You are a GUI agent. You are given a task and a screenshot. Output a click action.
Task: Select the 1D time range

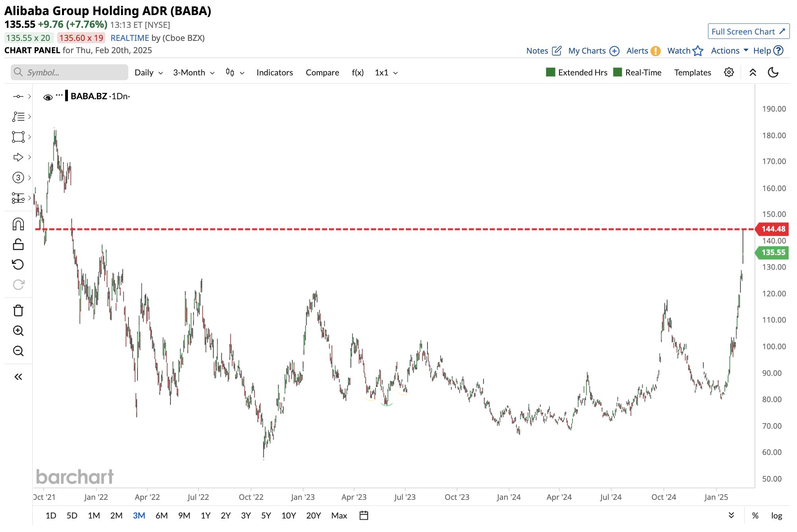(51, 515)
